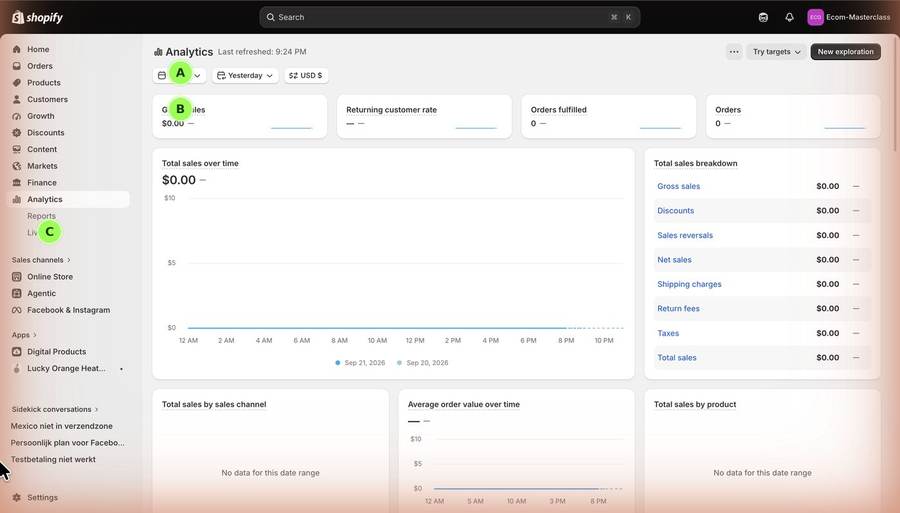Open the Try targets dropdown
This screenshot has width=900, height=513.
tap(777, 52)
